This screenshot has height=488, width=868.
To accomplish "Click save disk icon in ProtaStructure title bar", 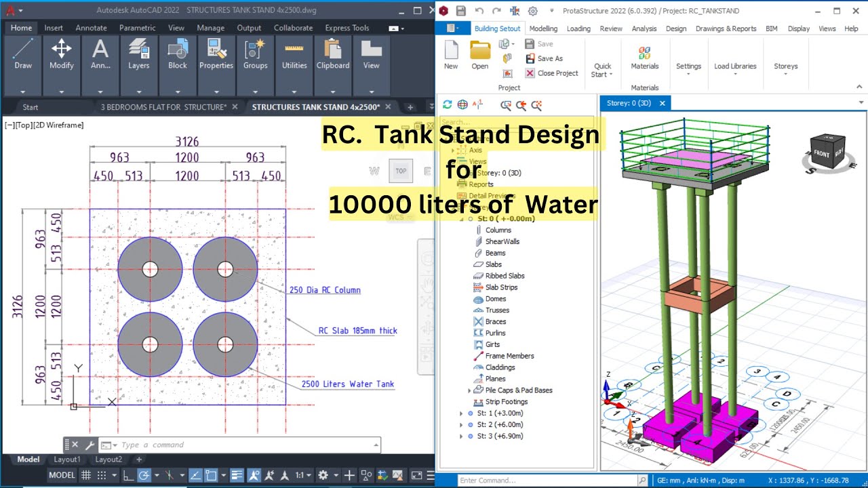I will (x=461, y=11).
